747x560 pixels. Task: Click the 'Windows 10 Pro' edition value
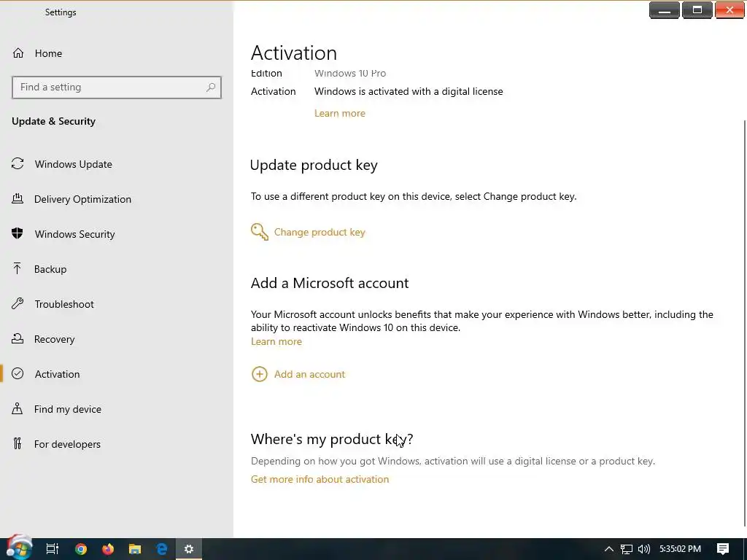point(350,74)
